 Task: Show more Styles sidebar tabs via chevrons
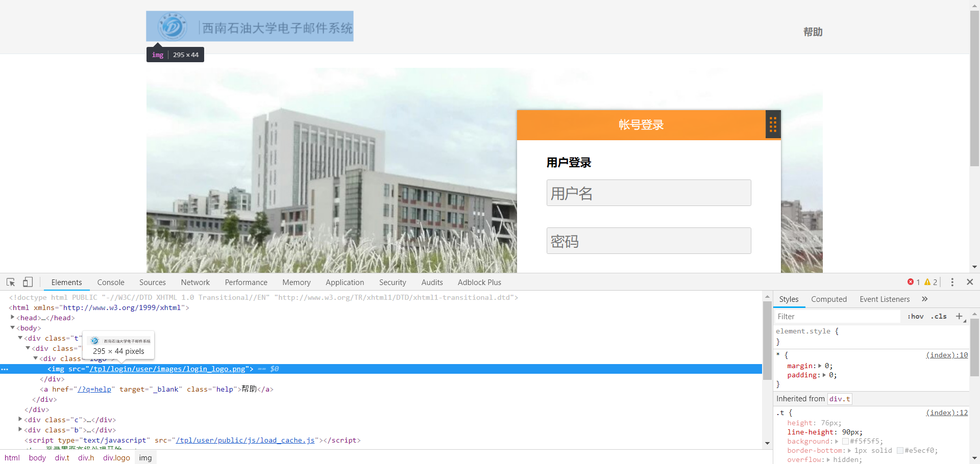point(925,299)
